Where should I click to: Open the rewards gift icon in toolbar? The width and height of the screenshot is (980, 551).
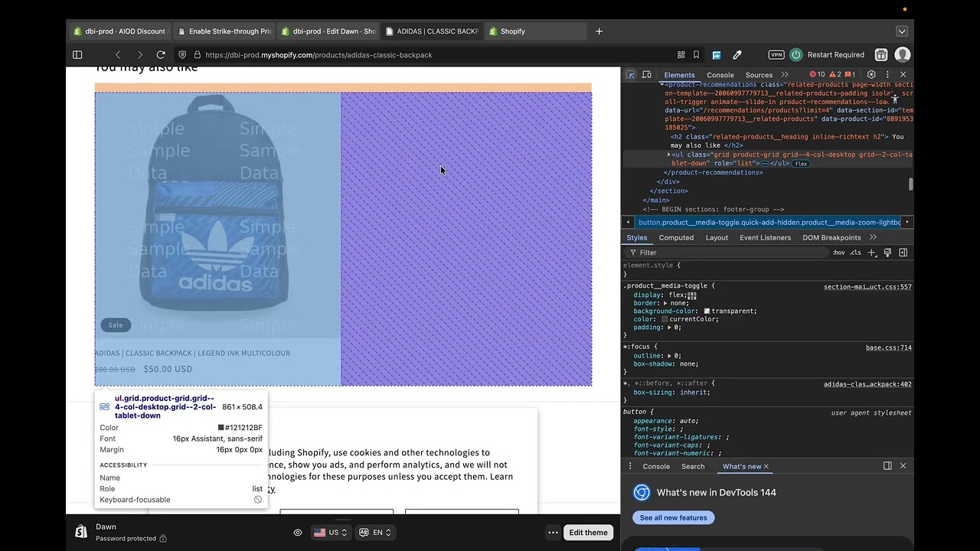tap(881, 55)
